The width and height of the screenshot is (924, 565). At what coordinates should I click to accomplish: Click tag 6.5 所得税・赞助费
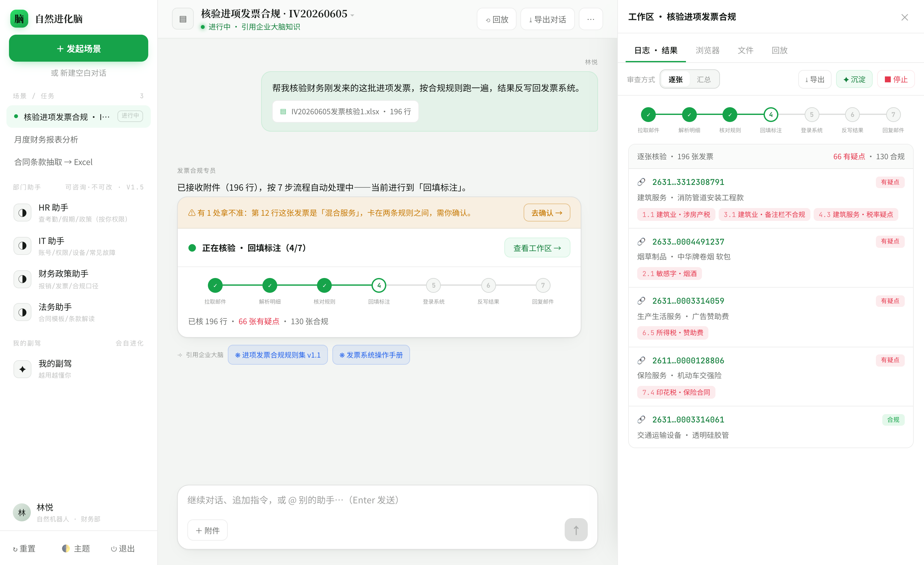[672, 333]
